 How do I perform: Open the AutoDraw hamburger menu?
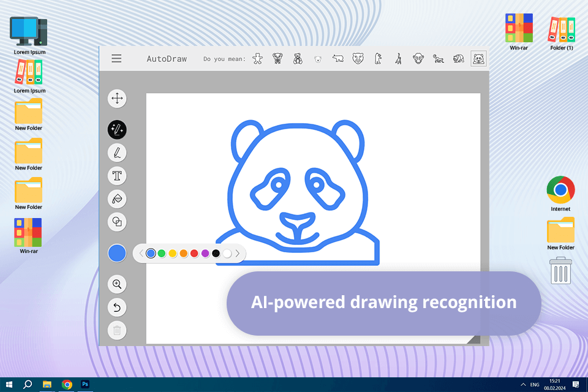coord(116,59)
